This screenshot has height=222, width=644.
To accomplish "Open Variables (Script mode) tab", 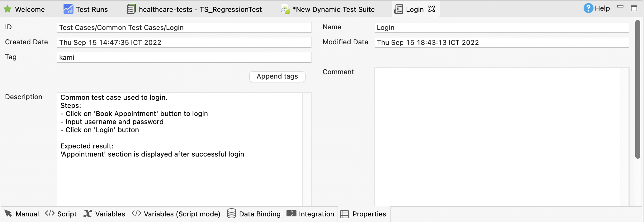I will tap(176, 214).
